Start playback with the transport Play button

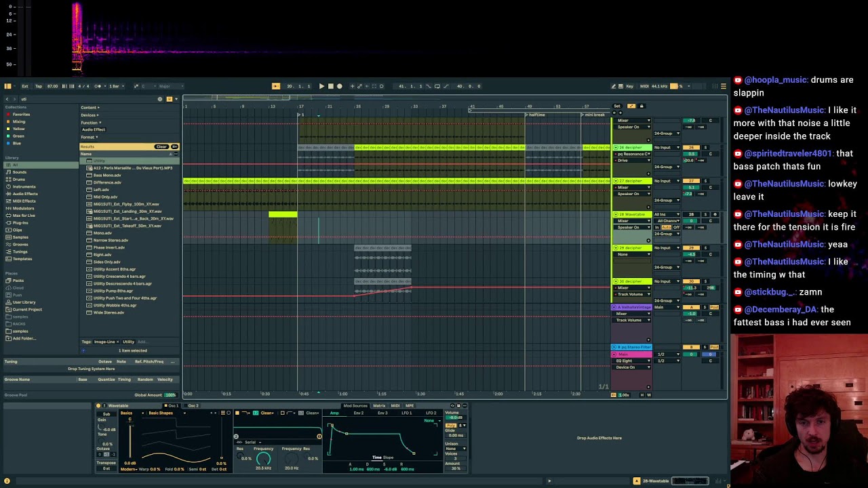pos(321,86)
